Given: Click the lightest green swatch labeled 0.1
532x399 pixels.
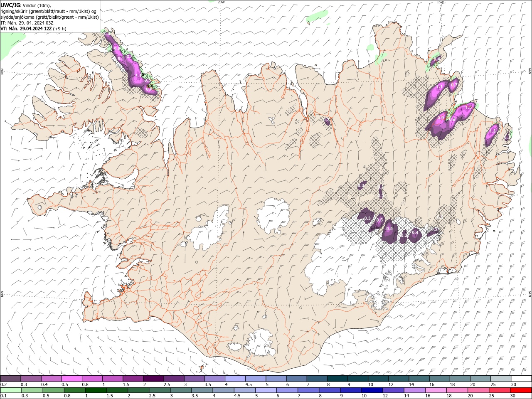Looking at the screenshot, I should click(x=11, y=390).
